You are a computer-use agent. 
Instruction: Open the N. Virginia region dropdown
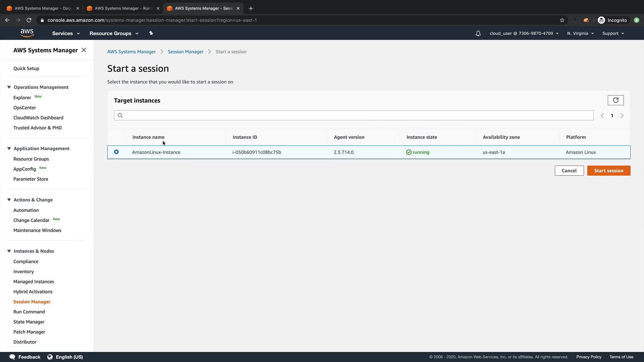tap(580, 34)
